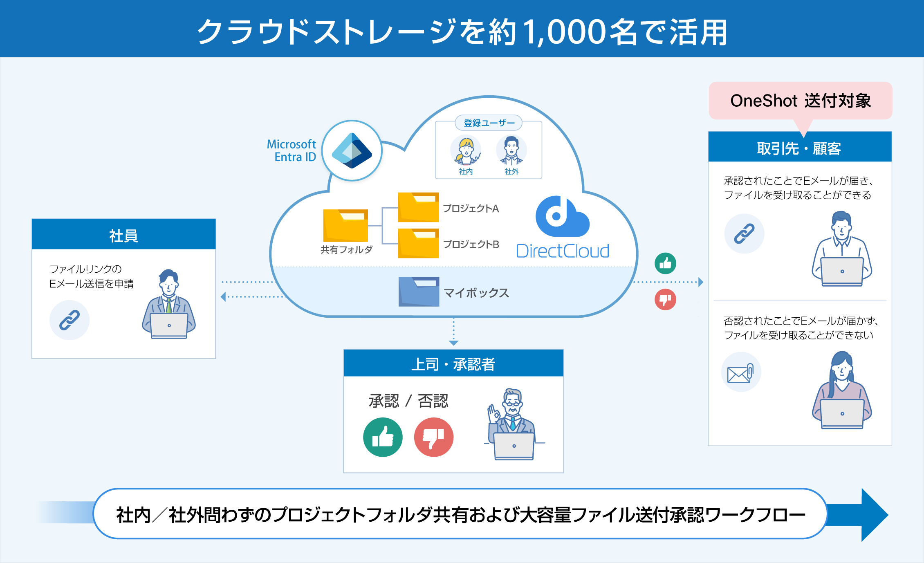Select the 社外 registered user avatar

click(x=511, y=150)
